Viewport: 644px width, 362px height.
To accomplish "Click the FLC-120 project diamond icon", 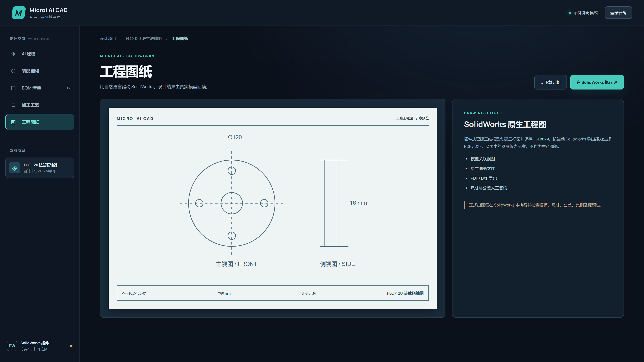I will point(14,168).
